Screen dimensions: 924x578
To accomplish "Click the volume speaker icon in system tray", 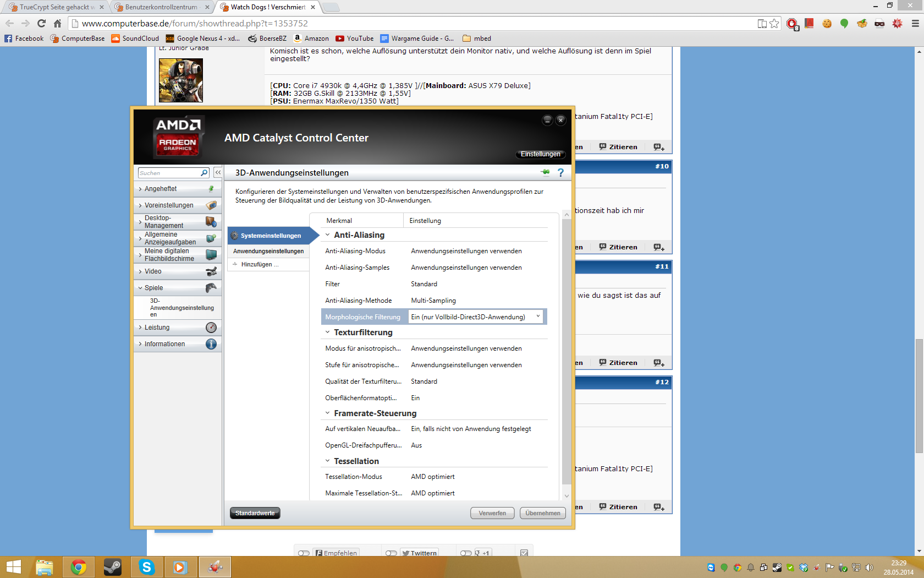I will click(x=869, y=568).
